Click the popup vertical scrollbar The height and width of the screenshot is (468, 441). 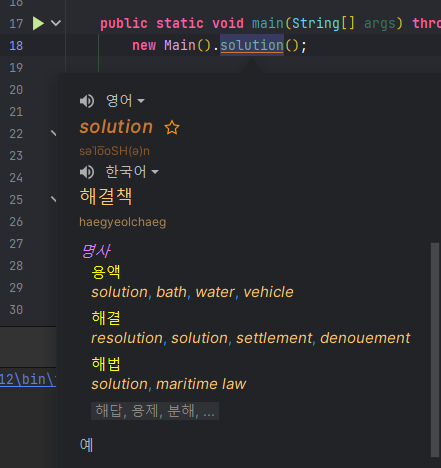[435, 350]
